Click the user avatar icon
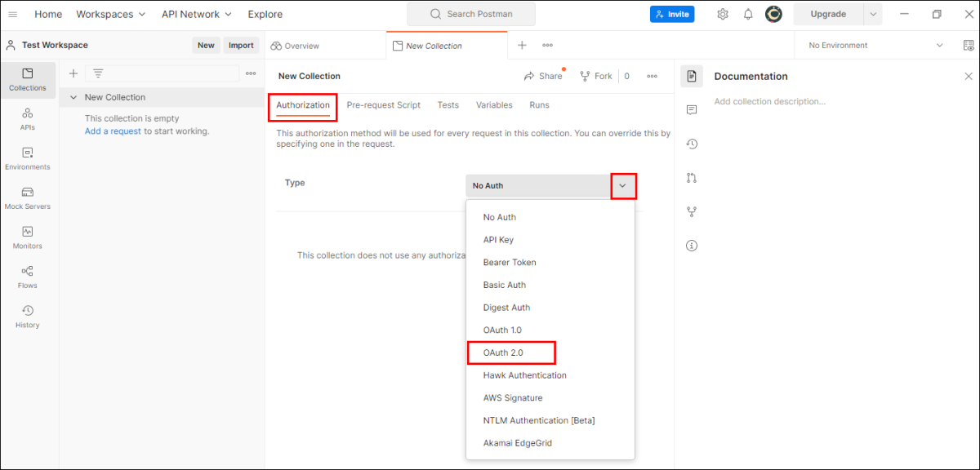 coord(773,14)
